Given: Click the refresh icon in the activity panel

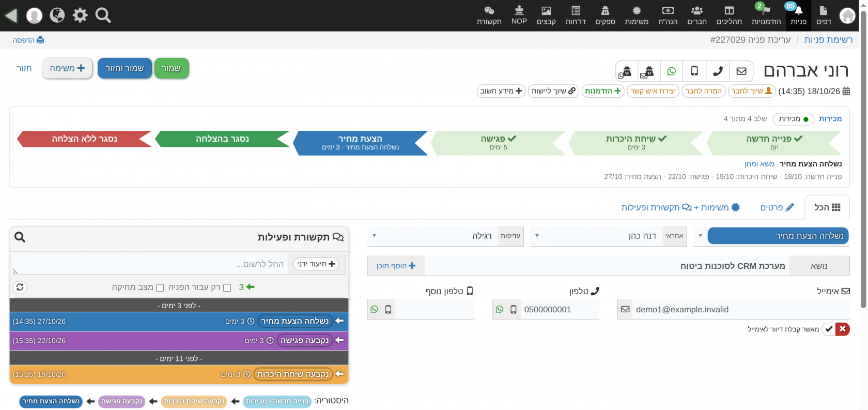Looking at the screenshot, I should pyautogui.click(x=20, y=287).
